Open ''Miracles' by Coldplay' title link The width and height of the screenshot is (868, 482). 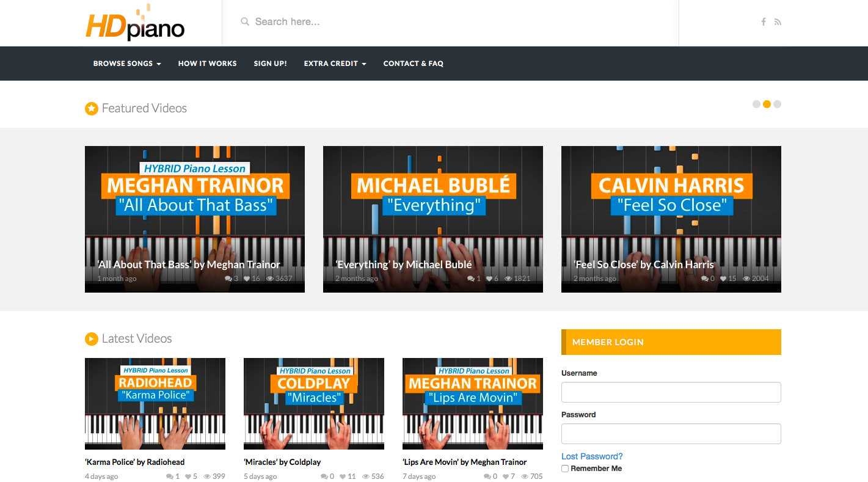(282, 462)
